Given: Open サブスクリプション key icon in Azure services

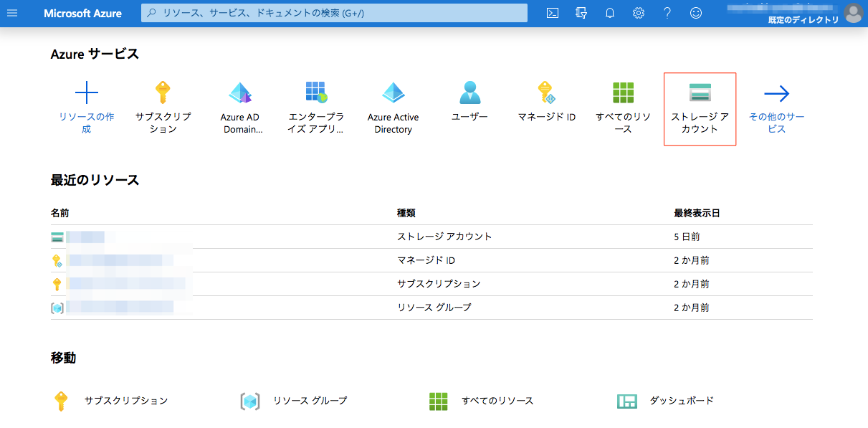Looking at the screenshot, I should pyautogui.click(x=163, y=93).
